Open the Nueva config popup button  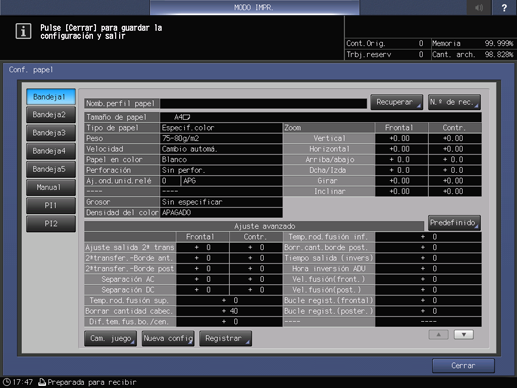tap(168, 338)
